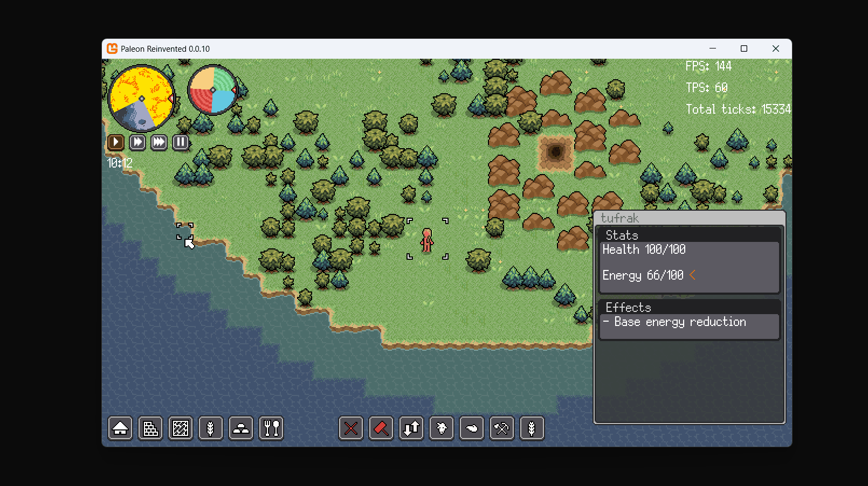Viewport: 868px width, 486px height.
Task: Select the patterned floor tile icon
Action: point(181,429)
